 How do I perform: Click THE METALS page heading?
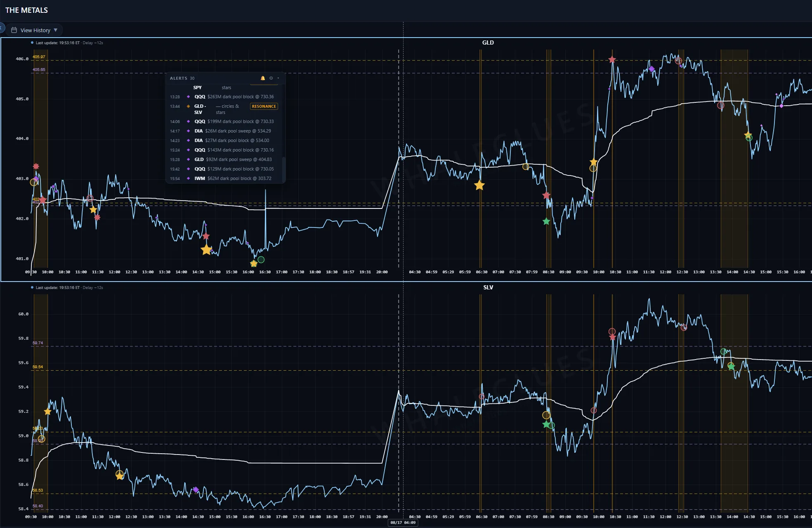click(26, 10)
